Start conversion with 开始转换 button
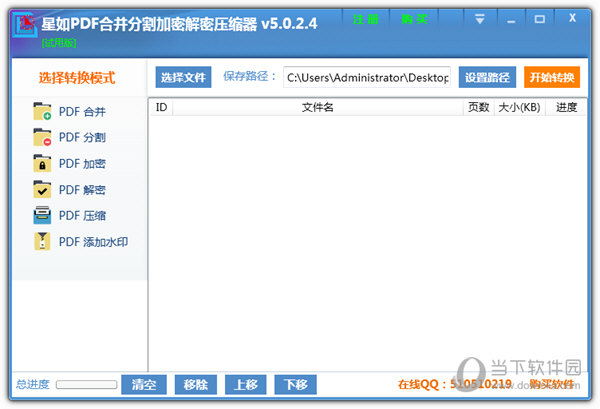Screen dimensions: 600x409 tap(552, 77)
